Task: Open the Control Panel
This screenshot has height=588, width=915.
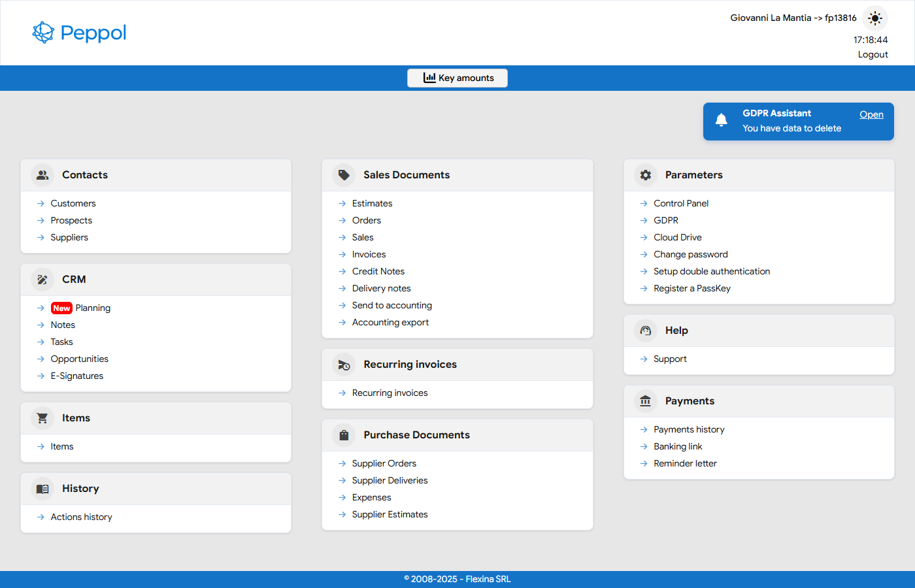Action: pyautogui.click(x=681, y=203)
